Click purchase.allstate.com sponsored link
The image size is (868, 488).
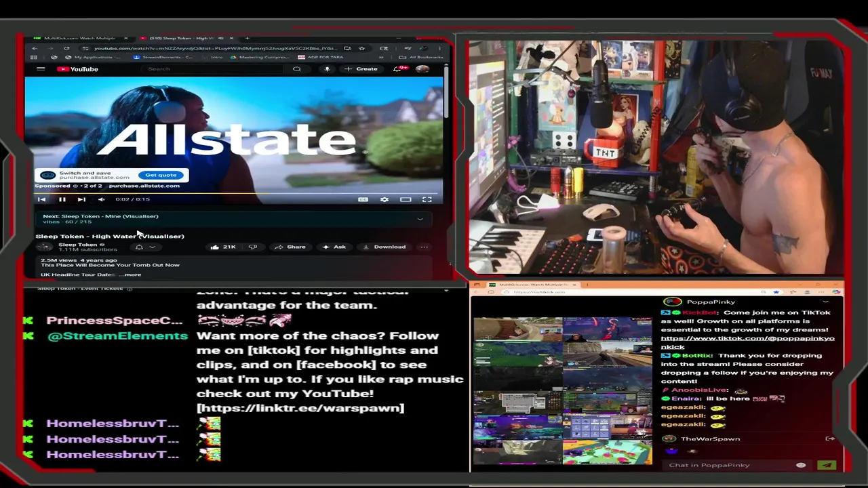point(144,186)
